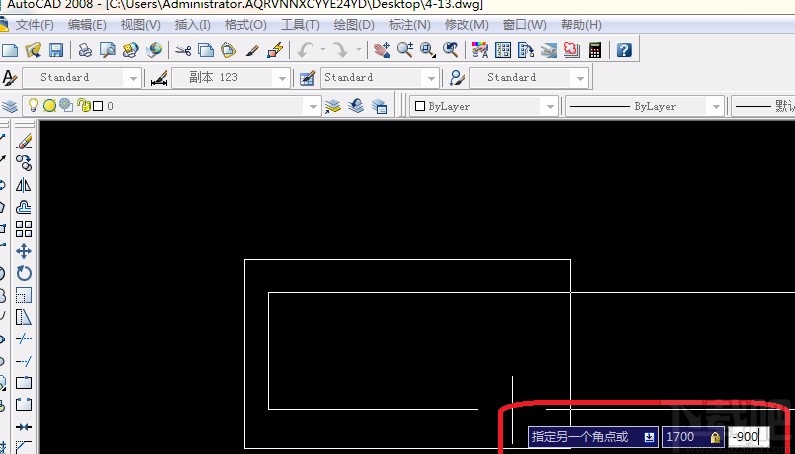Open the Properties palette icon
This screenshot has width=795, height=454.
pyautogui.click(x=480, y=50)
